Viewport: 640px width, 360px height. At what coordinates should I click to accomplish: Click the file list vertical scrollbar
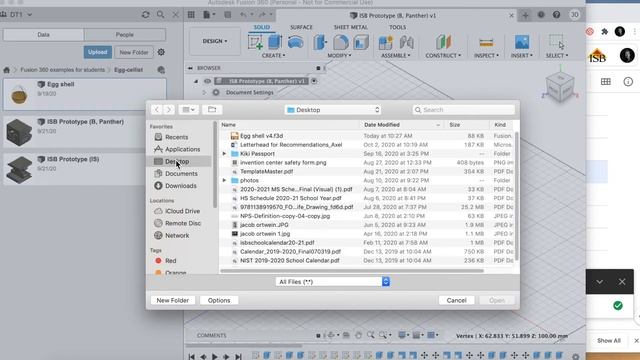(x=517, y=196)
